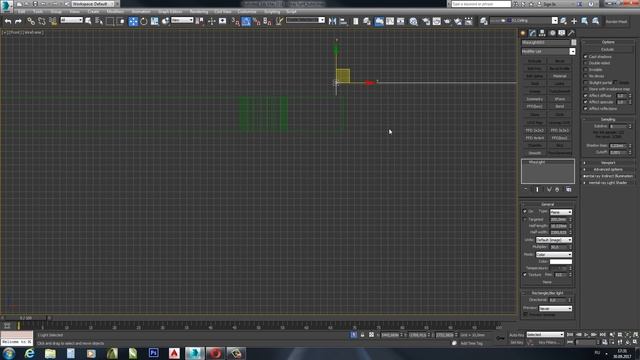
Task: Toggle Window/Crossing selection icon
Action: (121, 21)
